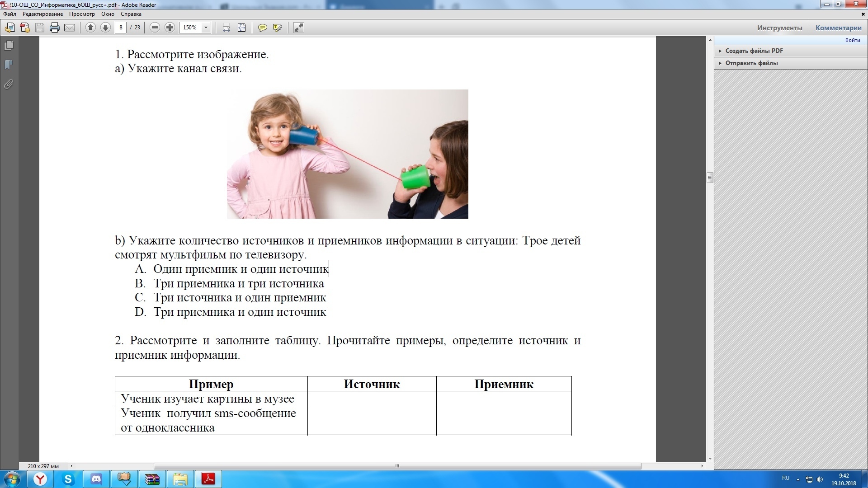Click the horizontal scrollbar left arrow
The width and height of the screenshot is (868, 488).
coord(71,466)
